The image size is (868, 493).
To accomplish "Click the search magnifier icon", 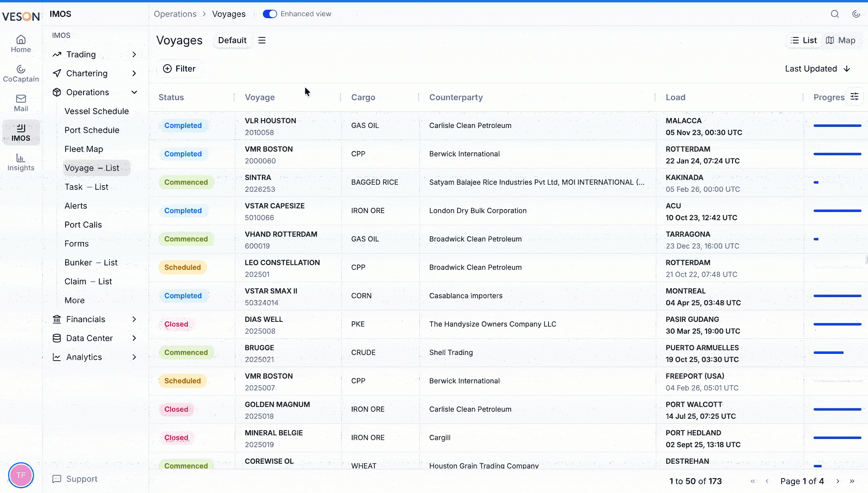I will (835, 14).
